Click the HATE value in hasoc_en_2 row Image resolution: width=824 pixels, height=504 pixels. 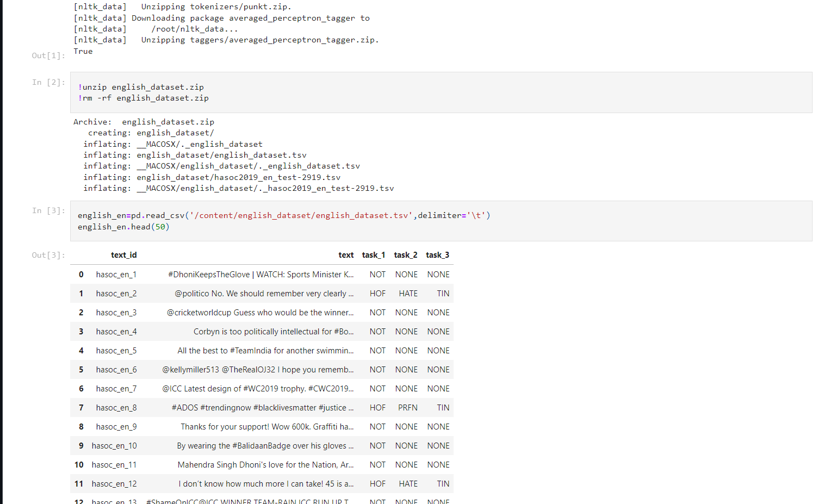(x=408, y=294)
